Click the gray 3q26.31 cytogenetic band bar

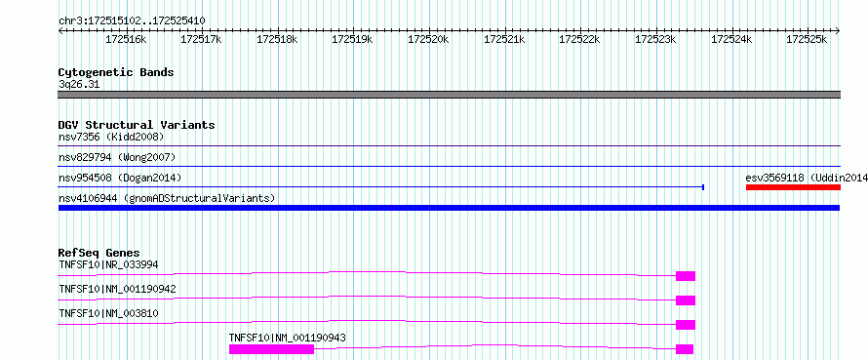449,95
